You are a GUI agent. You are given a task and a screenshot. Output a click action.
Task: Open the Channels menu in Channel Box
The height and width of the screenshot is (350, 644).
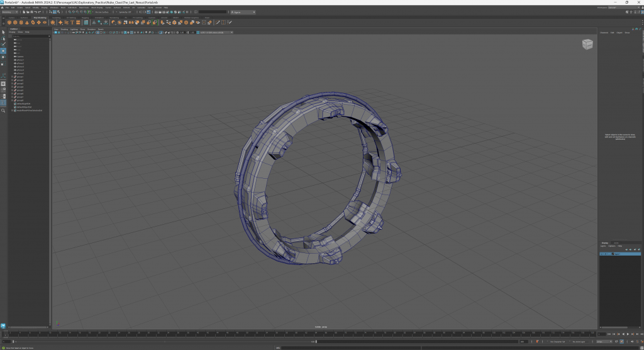(x=604, y=33)
